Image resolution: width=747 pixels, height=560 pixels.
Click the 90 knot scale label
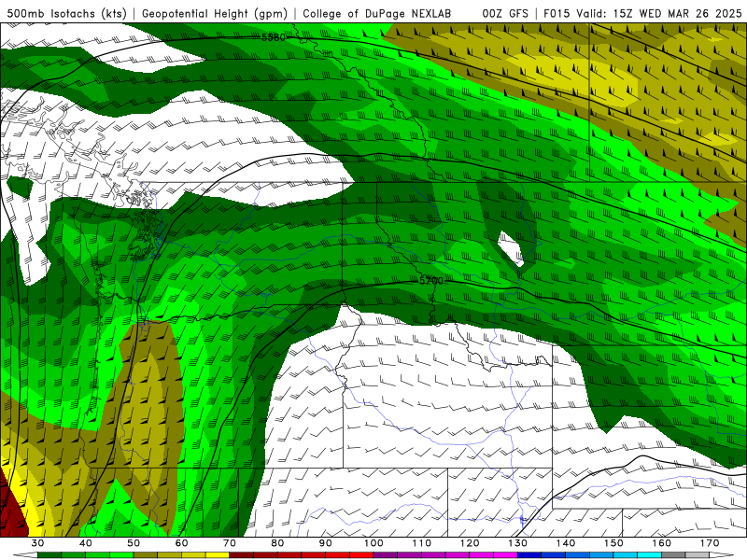pyautogui.click(x=325, y=543)
